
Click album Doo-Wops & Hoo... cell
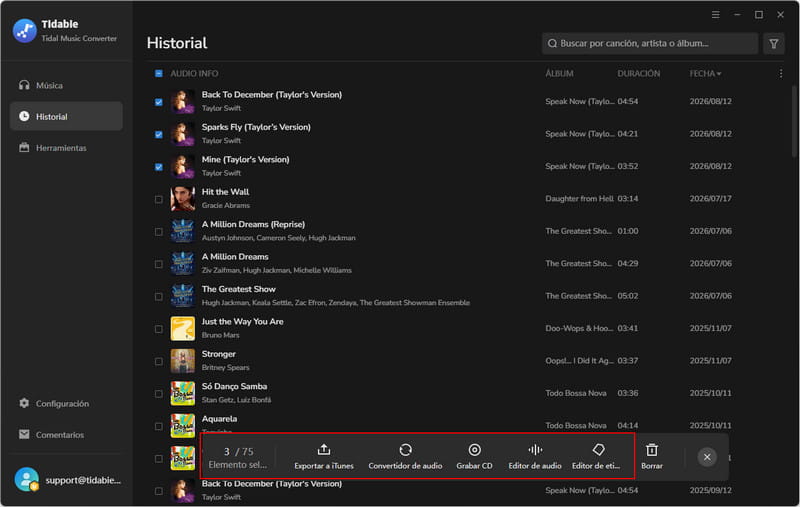[579, 328]
